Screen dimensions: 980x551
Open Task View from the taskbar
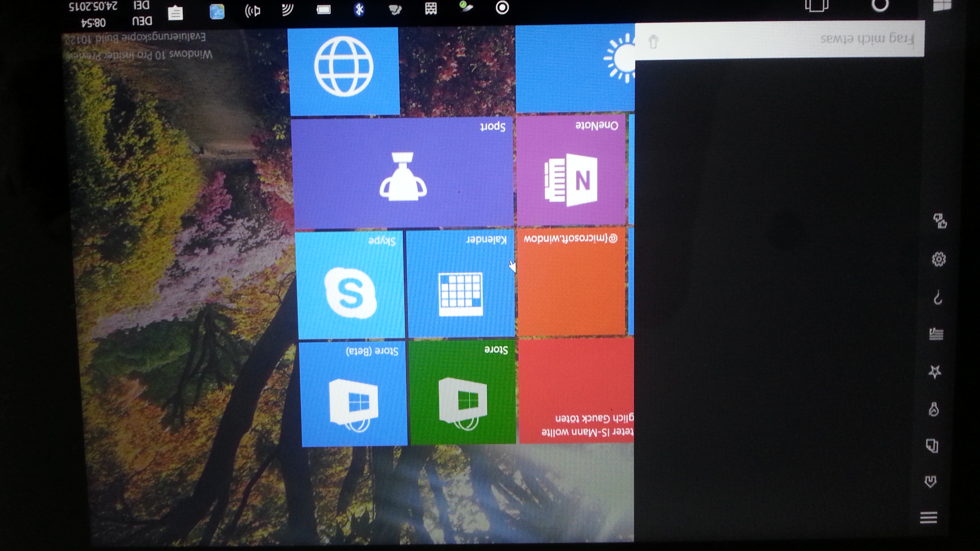click(817, 5)
